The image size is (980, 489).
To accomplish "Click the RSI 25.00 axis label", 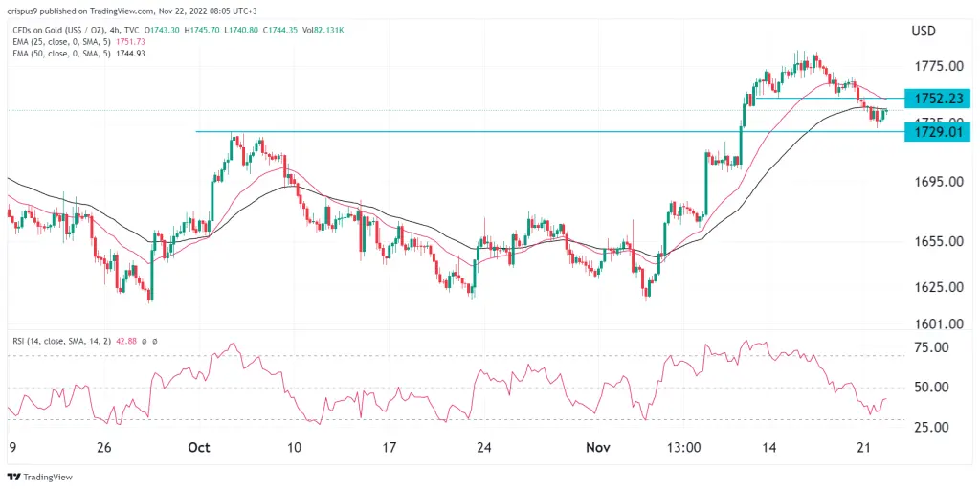I will coord(931,427).
